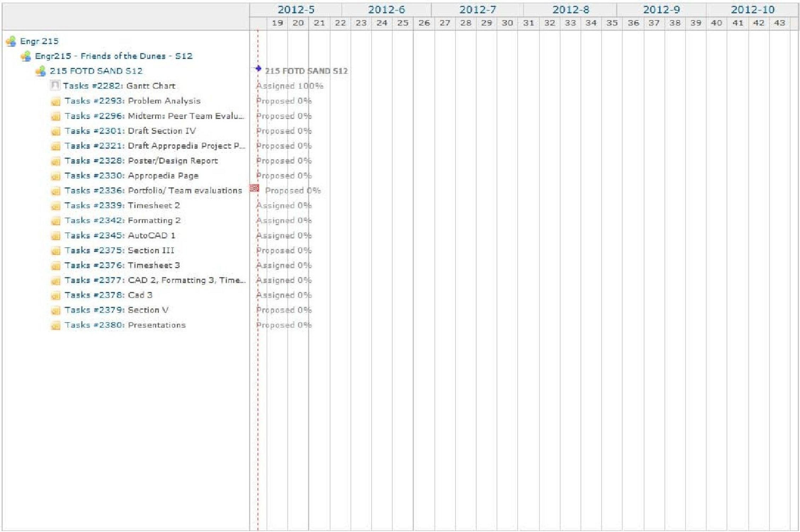
Task: Open Tasks #2378: Cad 3
Action: (109, 295)
